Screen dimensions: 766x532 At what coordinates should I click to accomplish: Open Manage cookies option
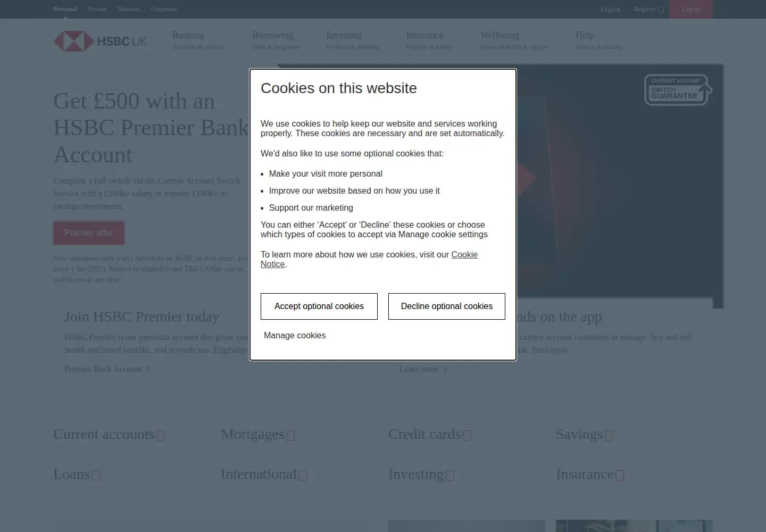point(295,336)
